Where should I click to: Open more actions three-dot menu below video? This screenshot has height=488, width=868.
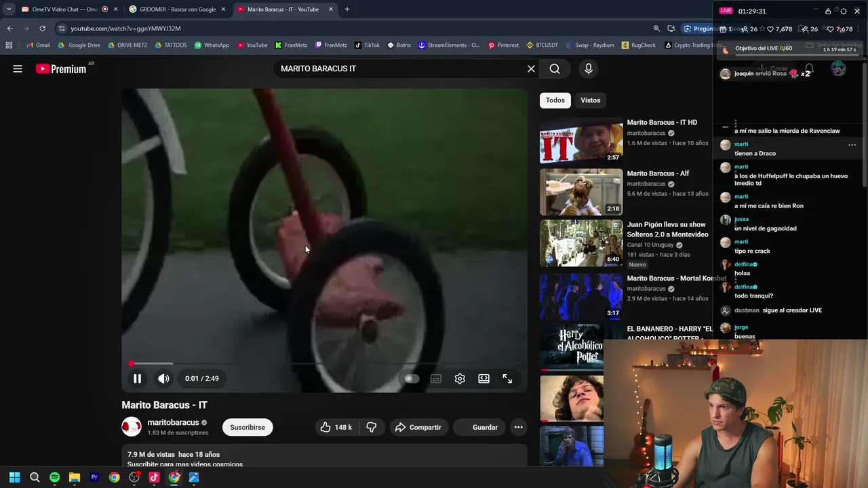[519, 428]
